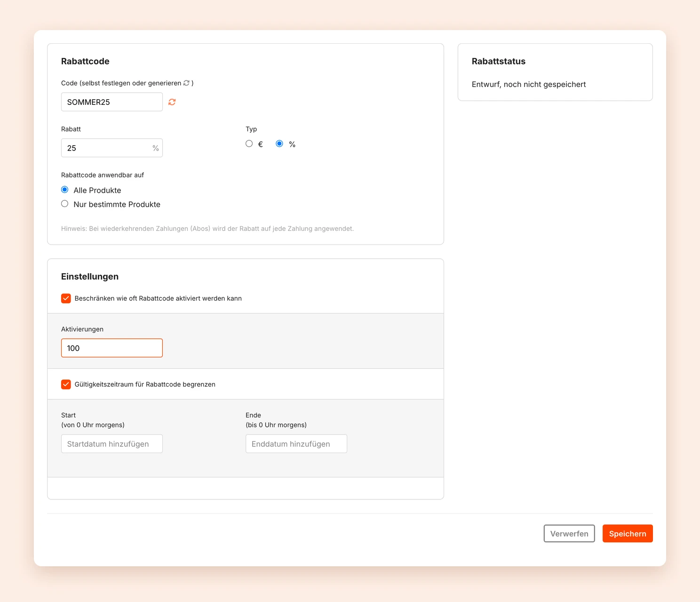Viewport: 700px width, 602px height.
Task: Click the Aktivierungen label
Action: pos(82,329)
